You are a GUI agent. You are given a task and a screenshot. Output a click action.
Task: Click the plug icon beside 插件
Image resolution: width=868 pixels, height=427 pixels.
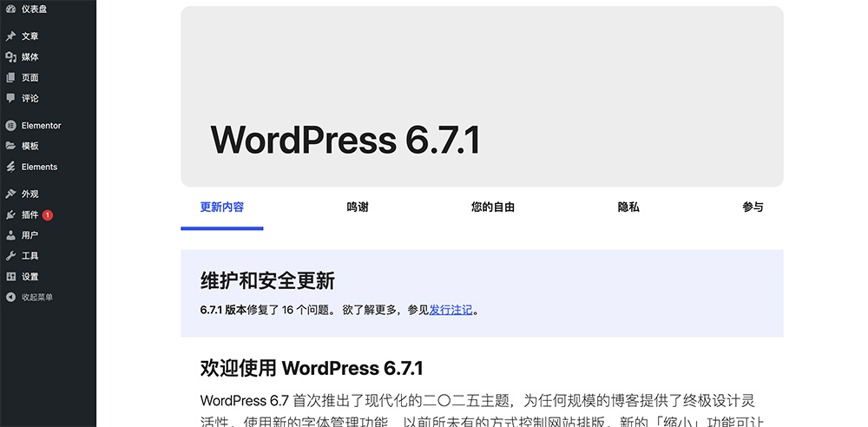10,215
